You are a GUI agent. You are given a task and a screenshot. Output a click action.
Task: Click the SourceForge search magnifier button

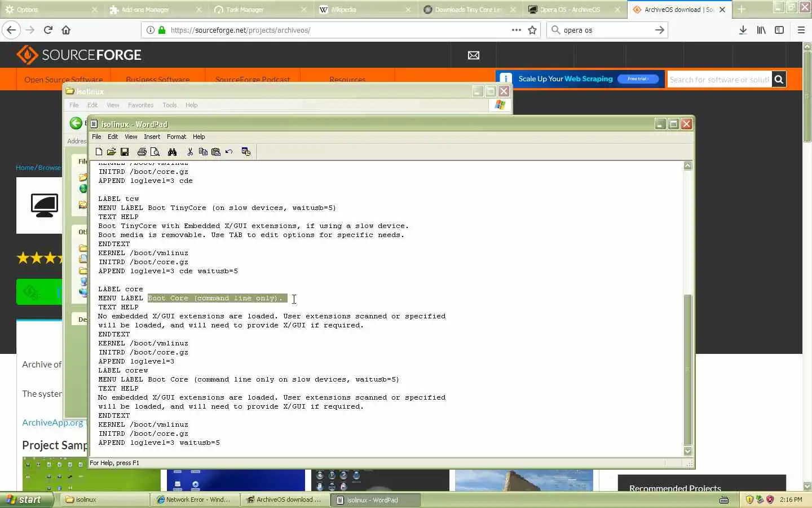coord(779,80)
